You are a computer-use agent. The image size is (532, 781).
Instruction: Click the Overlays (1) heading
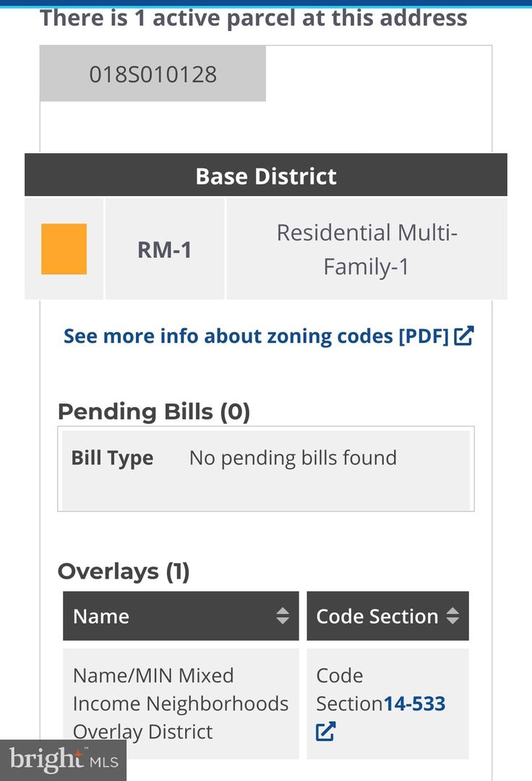point(124,571)
